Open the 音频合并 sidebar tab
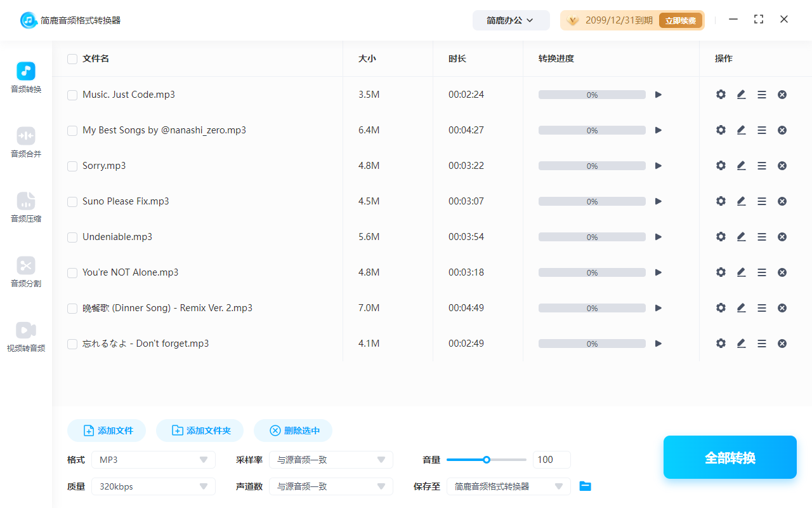This screenshot has width=812, height=508. point(26,143)
